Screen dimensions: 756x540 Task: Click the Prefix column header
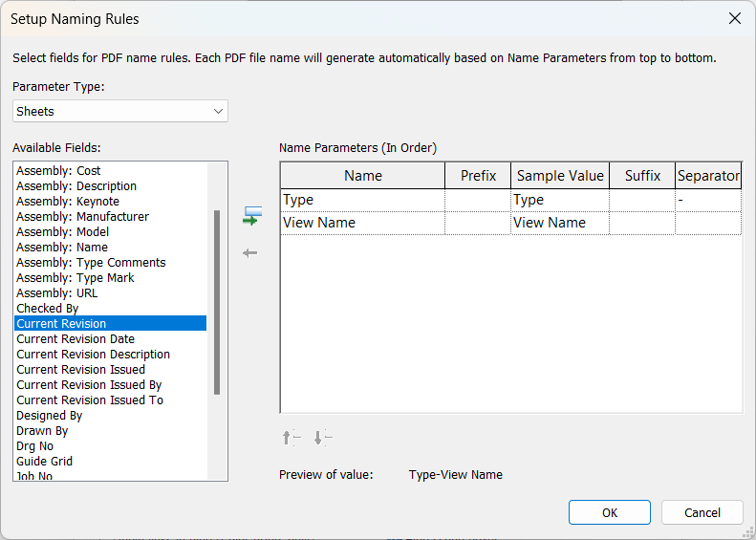pos(478,176)
